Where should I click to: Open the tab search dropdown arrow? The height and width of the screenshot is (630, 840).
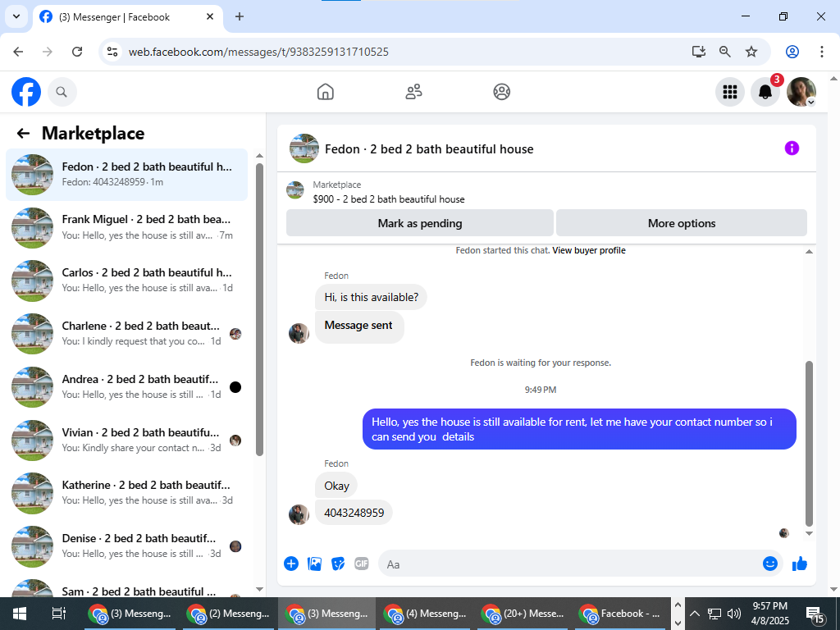pos(16,16)
